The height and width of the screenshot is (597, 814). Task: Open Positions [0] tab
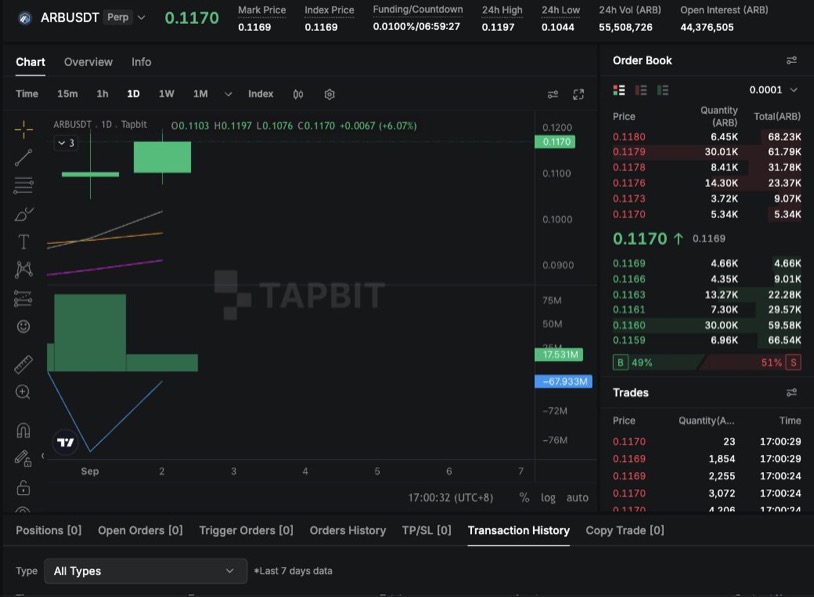point(49,530)
